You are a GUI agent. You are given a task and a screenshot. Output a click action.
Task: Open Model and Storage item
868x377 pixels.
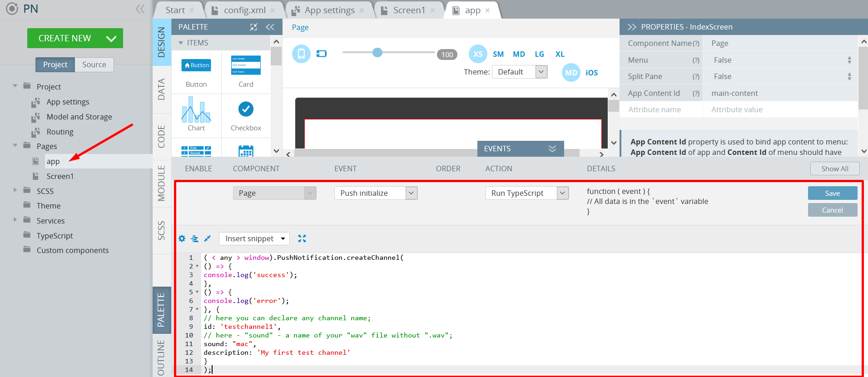point(79,117)
